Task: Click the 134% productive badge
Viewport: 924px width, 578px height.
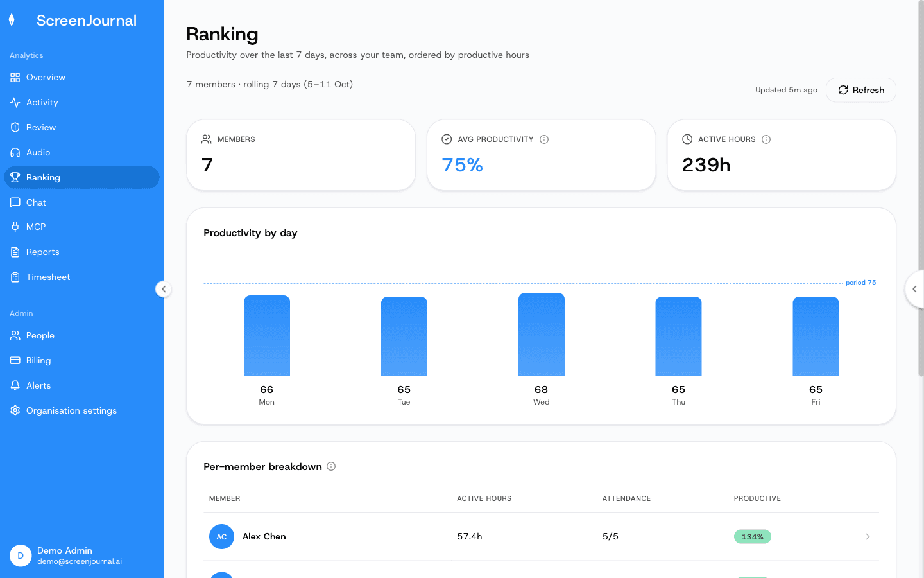Action: pyautogui.click(x=753, y=537)
